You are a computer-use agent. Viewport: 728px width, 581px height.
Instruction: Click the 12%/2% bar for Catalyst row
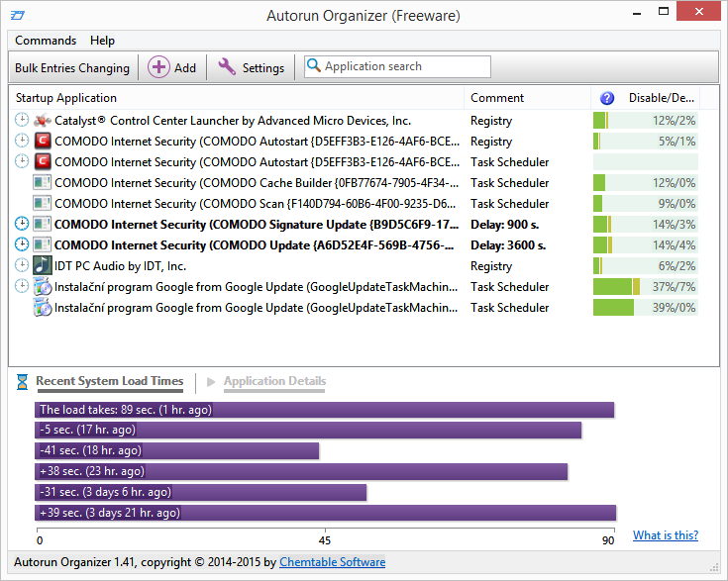pyautogui.click(x=646, y=120)
